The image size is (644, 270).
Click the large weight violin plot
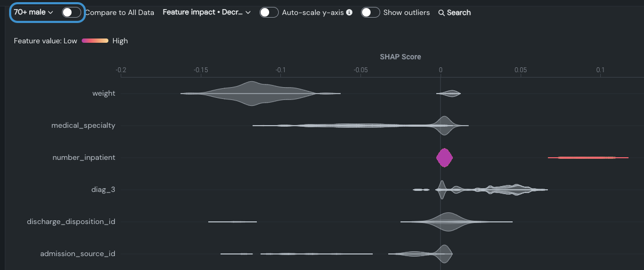point(251,94)
